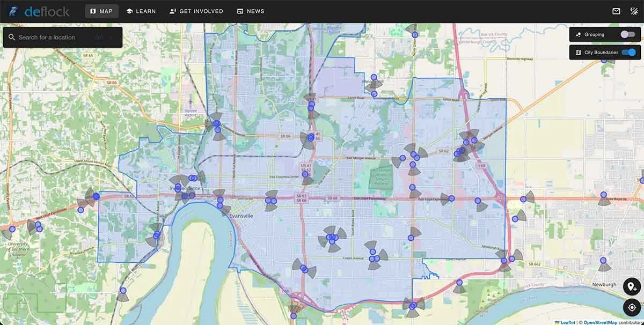Click the GET INVOLVED button

[196, 11]
